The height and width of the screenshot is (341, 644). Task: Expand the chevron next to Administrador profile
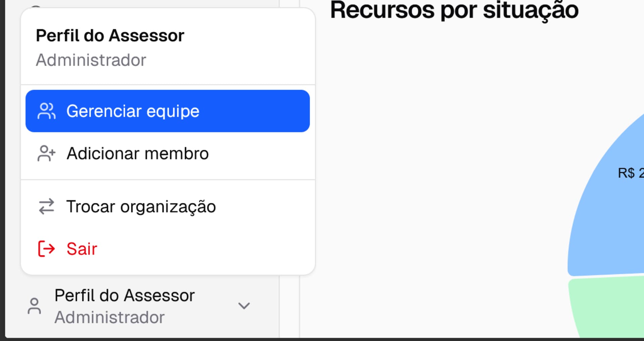(244, 306)
